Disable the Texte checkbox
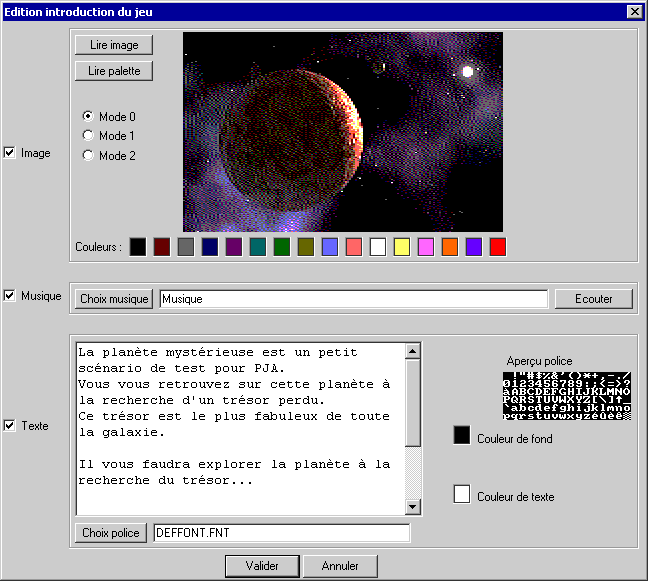This screenshot has height=581, width=648. point(10,426)
